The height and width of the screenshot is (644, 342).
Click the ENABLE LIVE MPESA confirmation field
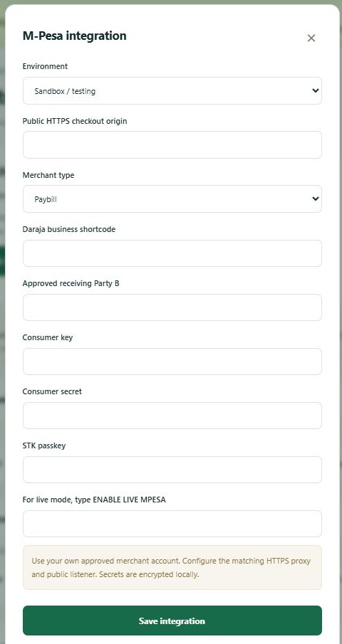(x=172, y=524)
